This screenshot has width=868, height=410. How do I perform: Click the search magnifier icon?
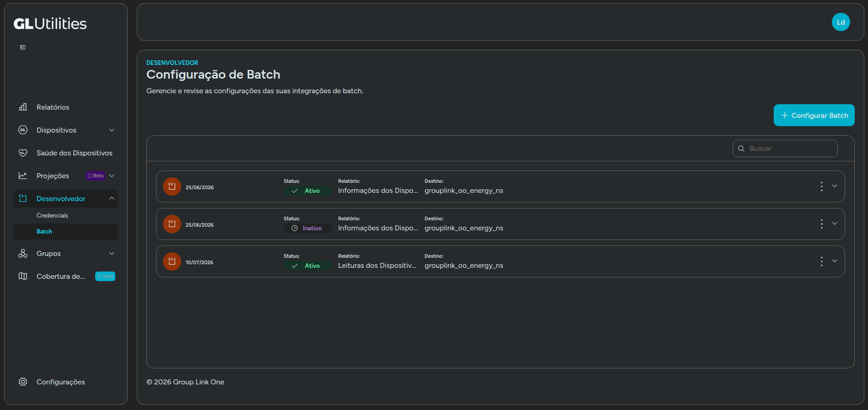click(741, 149)
